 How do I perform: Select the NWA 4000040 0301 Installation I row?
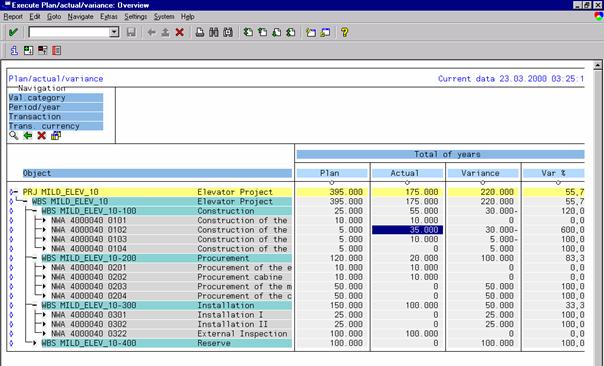point(171,315)
